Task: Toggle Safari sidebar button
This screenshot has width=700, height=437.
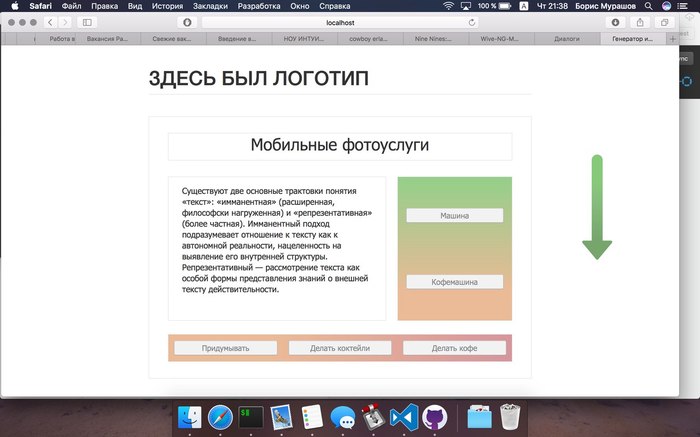Action: pyautogui.click(x=87, y=21)
